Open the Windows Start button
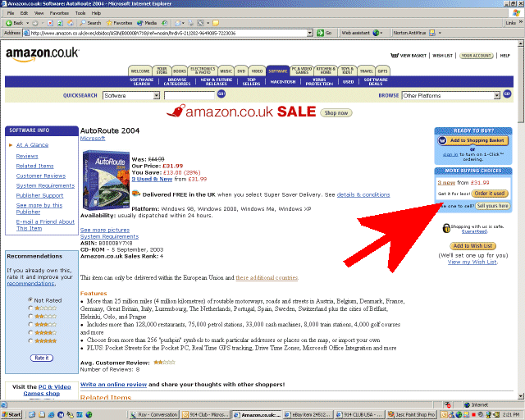The image size is (525, 420). 11,414
